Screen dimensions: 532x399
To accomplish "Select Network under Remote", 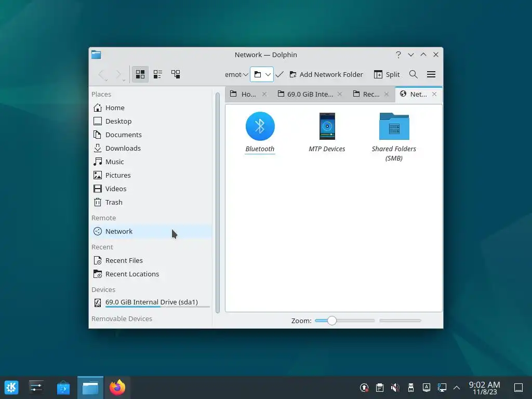I will click(x=151, y=231).
